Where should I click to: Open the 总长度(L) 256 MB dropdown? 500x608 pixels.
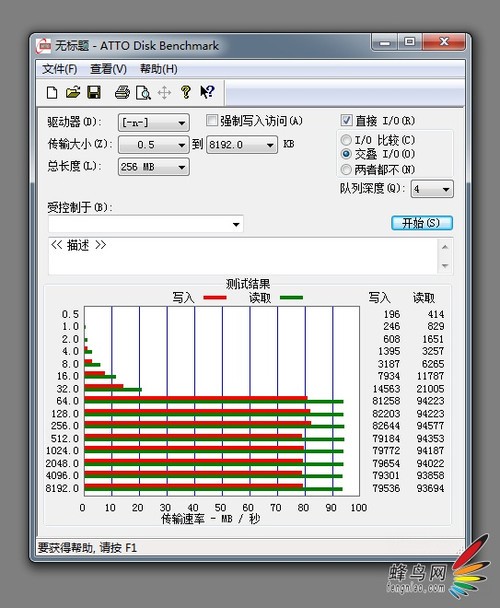154,167
